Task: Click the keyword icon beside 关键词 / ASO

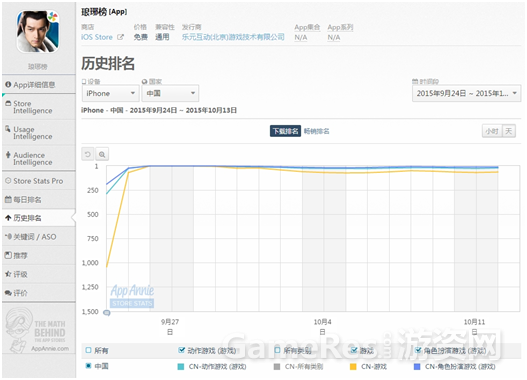Action: [x=8, y=237]
